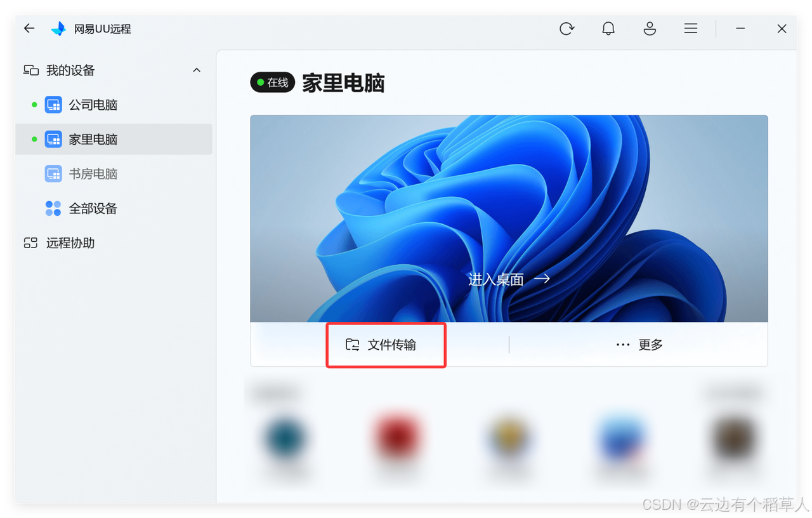The width and height of the screenshot is (812, 518).
Task: Close the UU Remote window
Action: (x=782, y=29)
